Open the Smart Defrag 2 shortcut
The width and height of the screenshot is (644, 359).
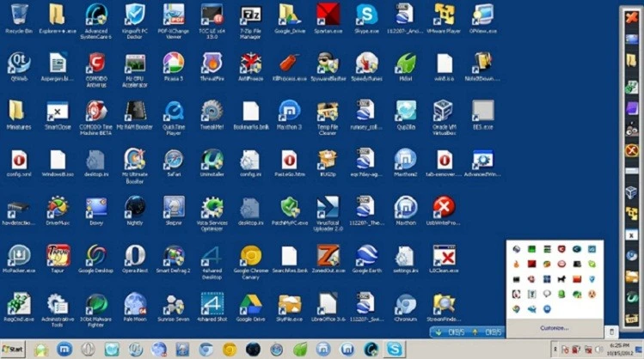coord(174,259)
